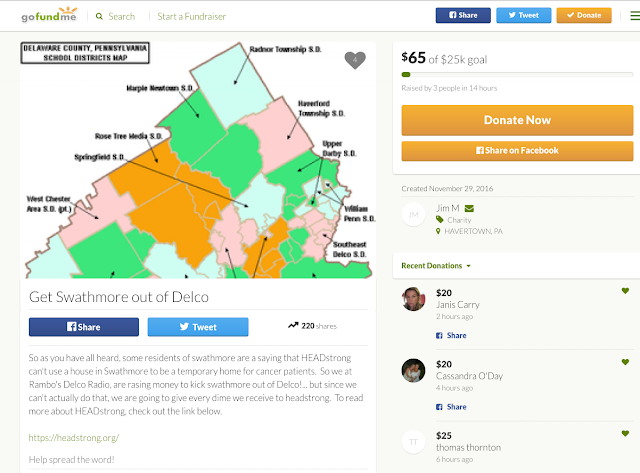
Task: Click Cassandra O'Day's profile photo
Action: (412, 371)
